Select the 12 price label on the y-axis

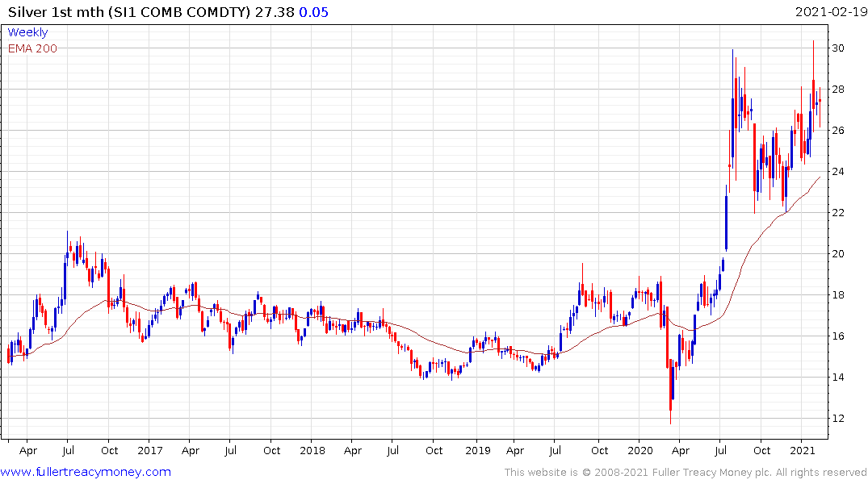click(838, 418)
